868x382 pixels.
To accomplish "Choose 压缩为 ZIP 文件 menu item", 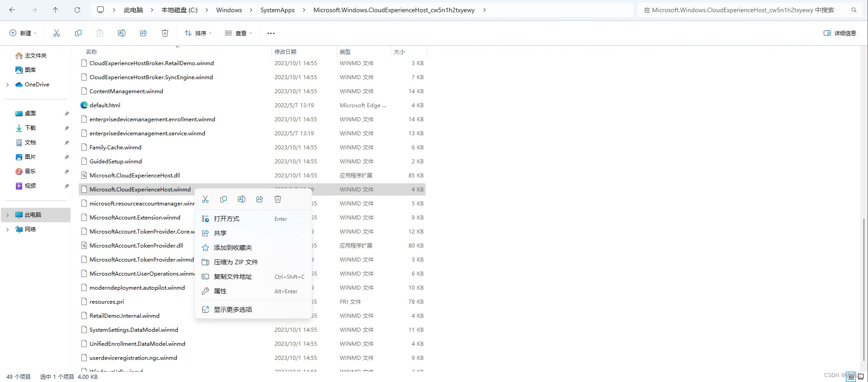I will (253, 262).
